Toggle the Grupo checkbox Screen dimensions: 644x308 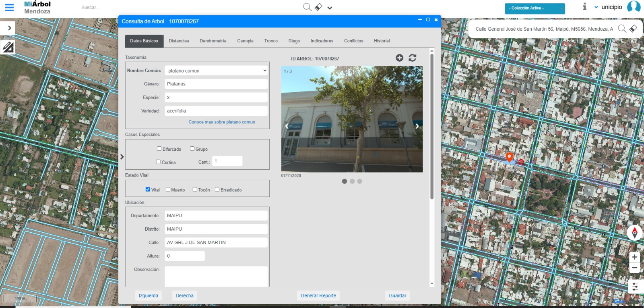click(192, 149)
